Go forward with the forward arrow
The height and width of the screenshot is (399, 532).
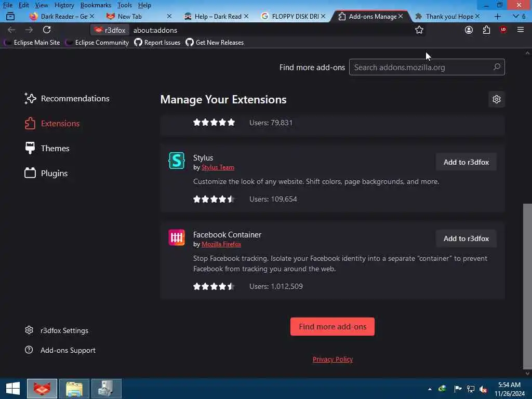coord(29,30)
